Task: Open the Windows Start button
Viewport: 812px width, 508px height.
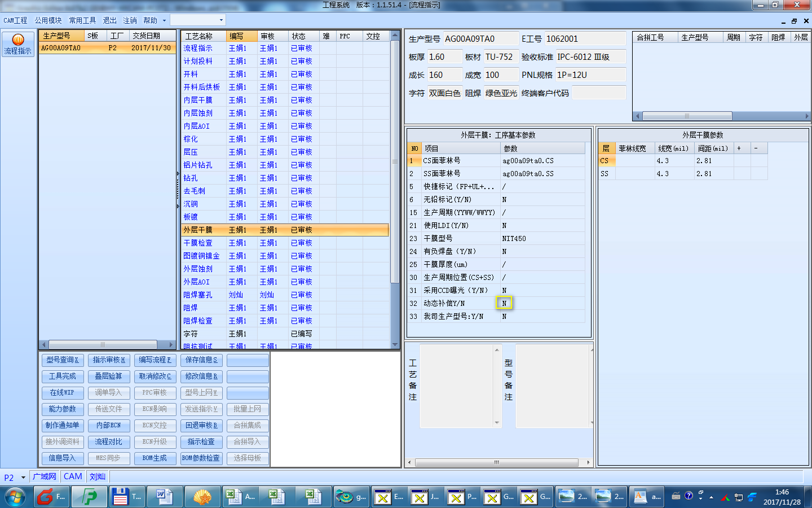Action: [x=15, y=497]
